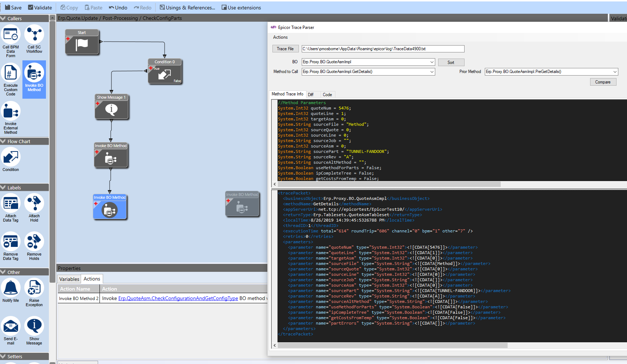
Task: Open the CheckConfigurationAndGetConfigType link
Action: pos(178,298)
